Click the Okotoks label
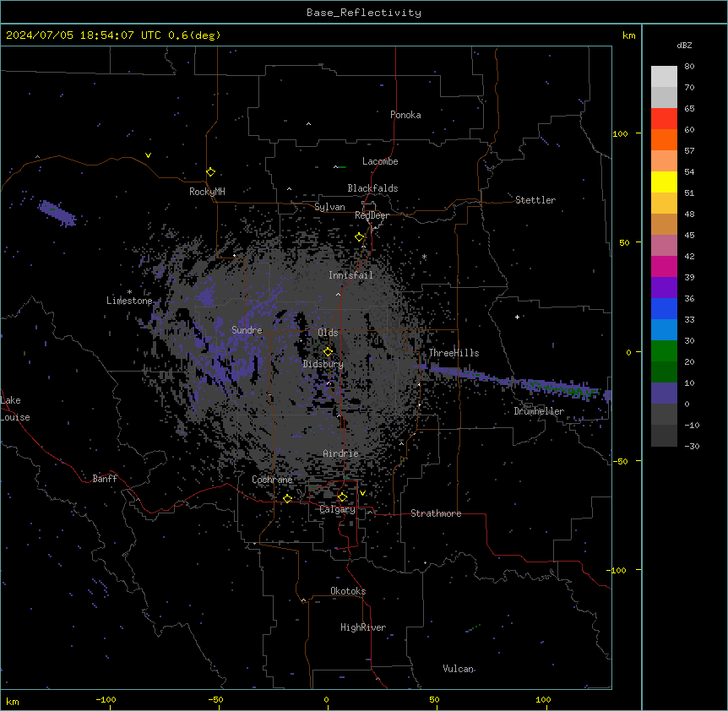The width and height of the screenshot is (728, 711). pyautogui.click(x=348, y=591)
